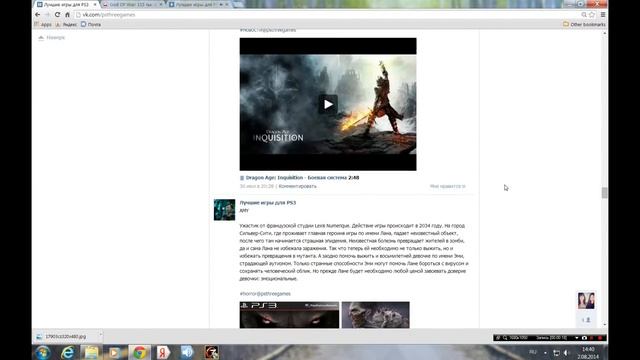Open the post date link under the video

point(256,186)
